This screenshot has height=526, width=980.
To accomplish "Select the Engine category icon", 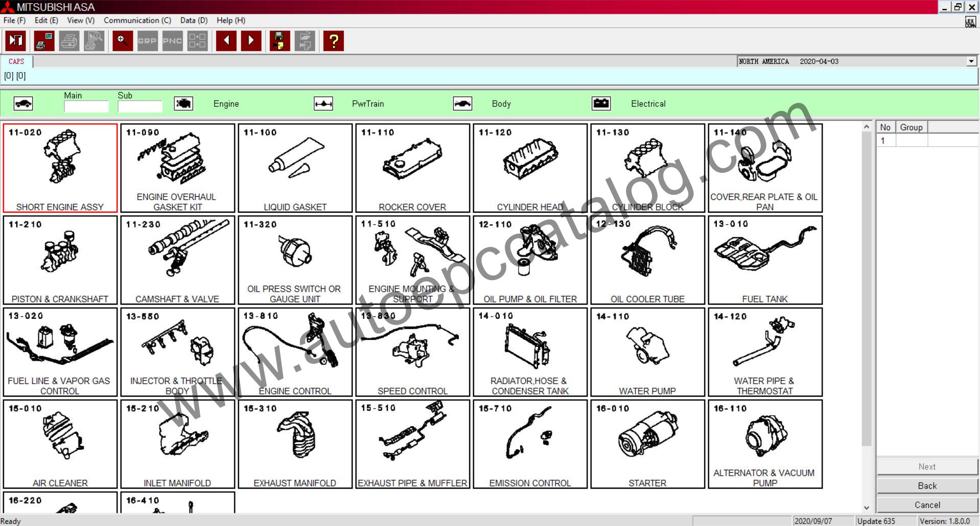I will pyautogui.click(x=183, y=104).
